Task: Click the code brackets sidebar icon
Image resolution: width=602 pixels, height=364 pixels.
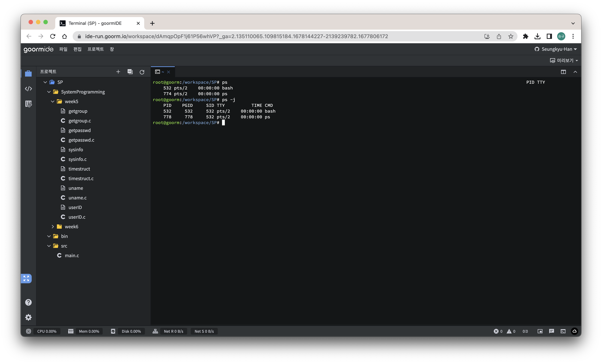Action: click(x=28, y=89)
